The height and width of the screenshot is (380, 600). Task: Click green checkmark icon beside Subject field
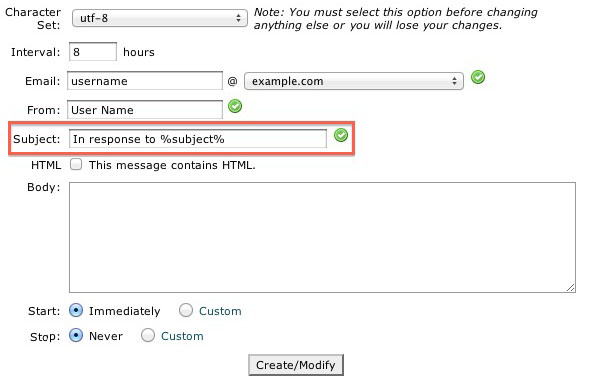pyautogui.click(x=341, y=135)
